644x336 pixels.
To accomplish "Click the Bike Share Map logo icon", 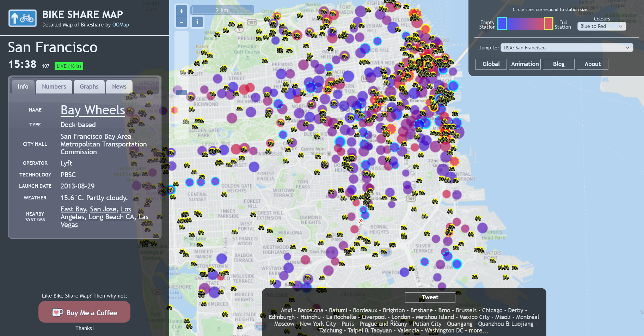I will point(23,18).
